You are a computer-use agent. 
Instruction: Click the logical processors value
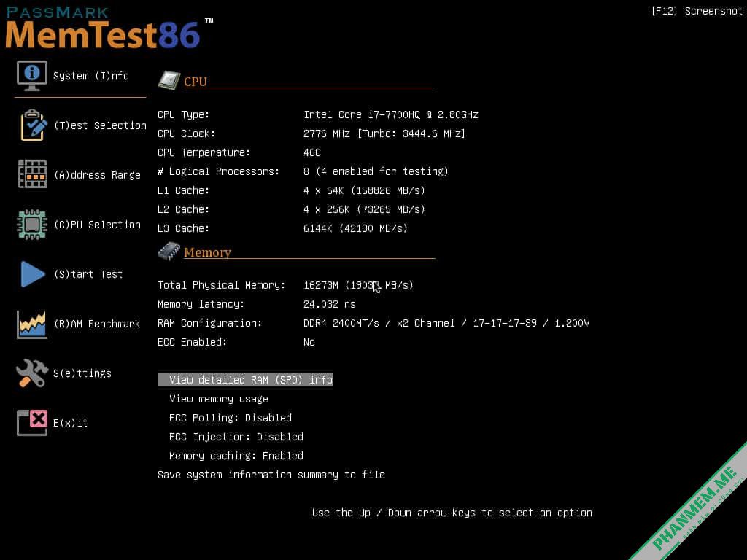376,171
